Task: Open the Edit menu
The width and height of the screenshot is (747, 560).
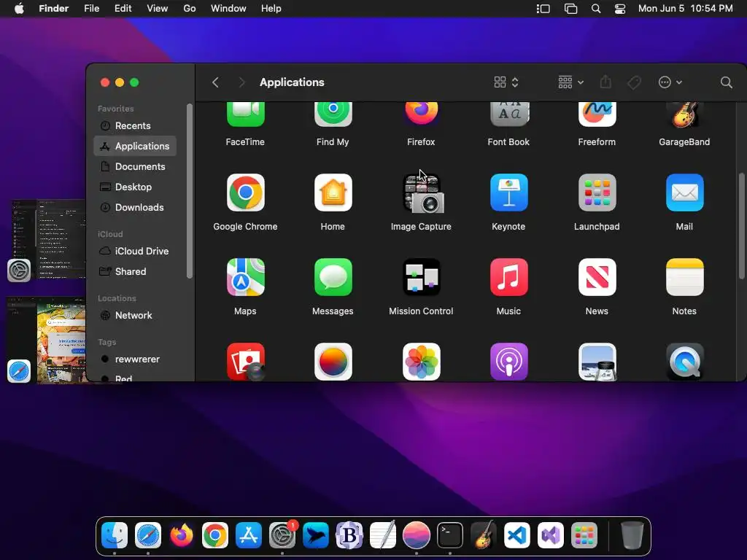Action: 123,9
